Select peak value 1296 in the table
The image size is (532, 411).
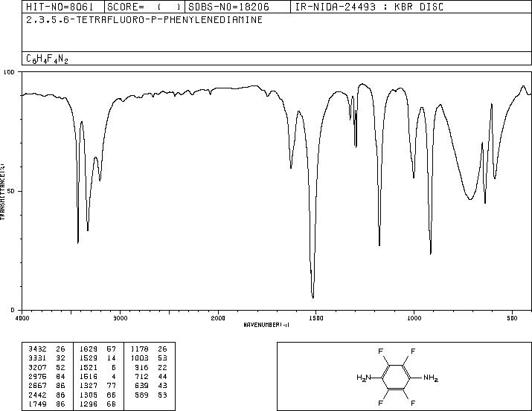click(89, 404)
